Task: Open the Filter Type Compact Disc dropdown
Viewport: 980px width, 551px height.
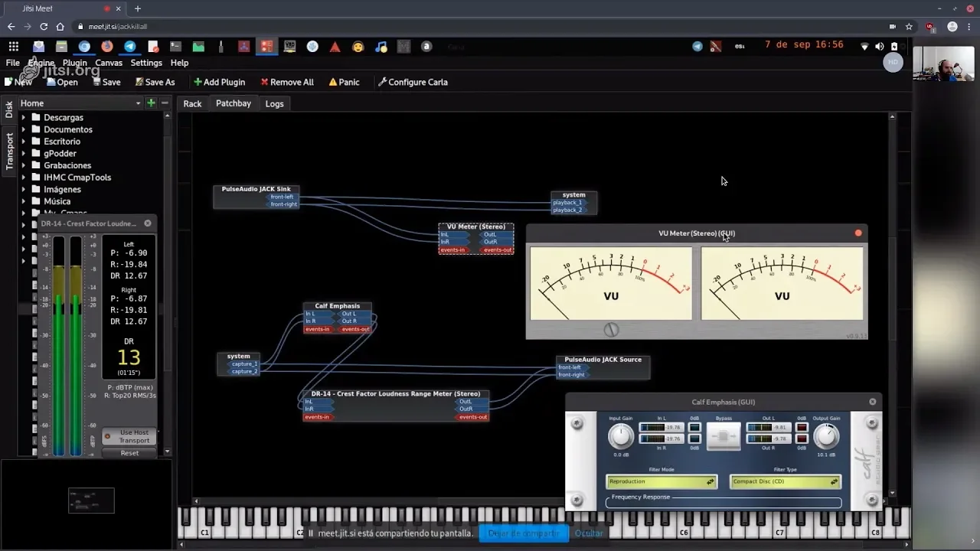Action: pos(786,481)
